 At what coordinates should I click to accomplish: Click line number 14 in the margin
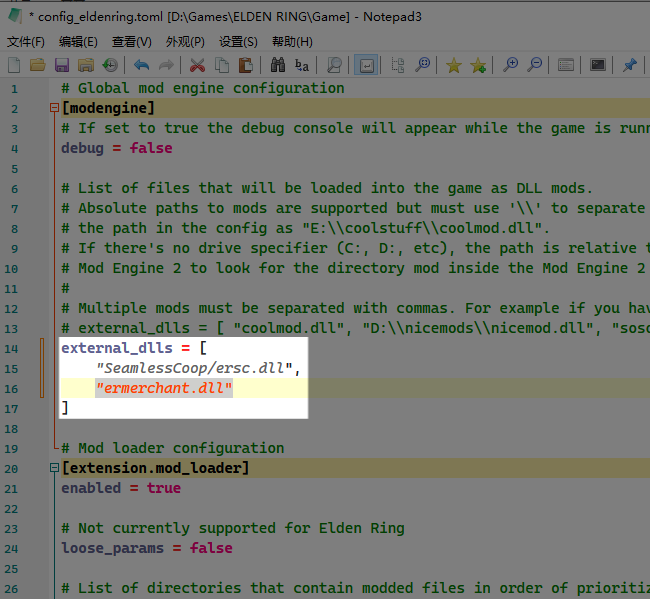coord(12,349)
